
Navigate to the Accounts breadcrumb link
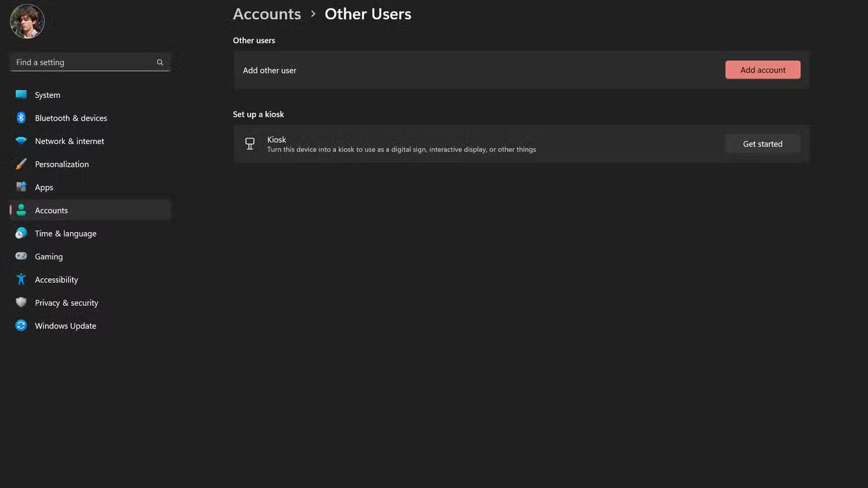click(x=266, y=13)
